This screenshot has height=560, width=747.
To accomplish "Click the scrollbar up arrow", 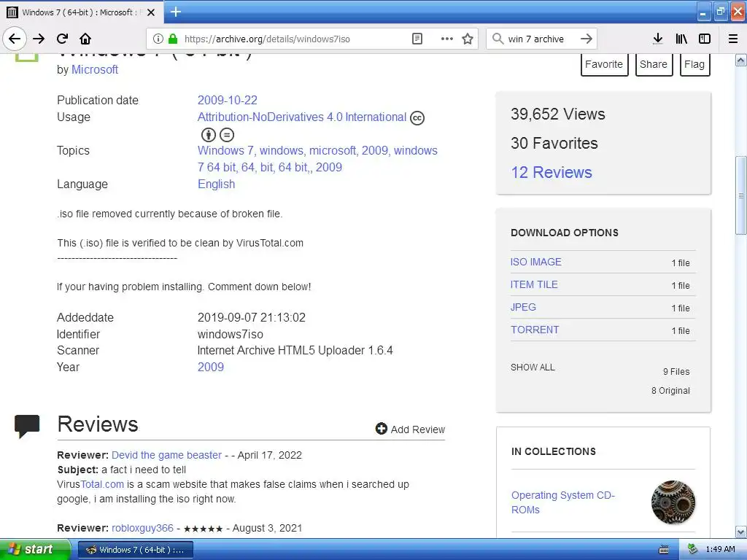I will coord(741,60).
